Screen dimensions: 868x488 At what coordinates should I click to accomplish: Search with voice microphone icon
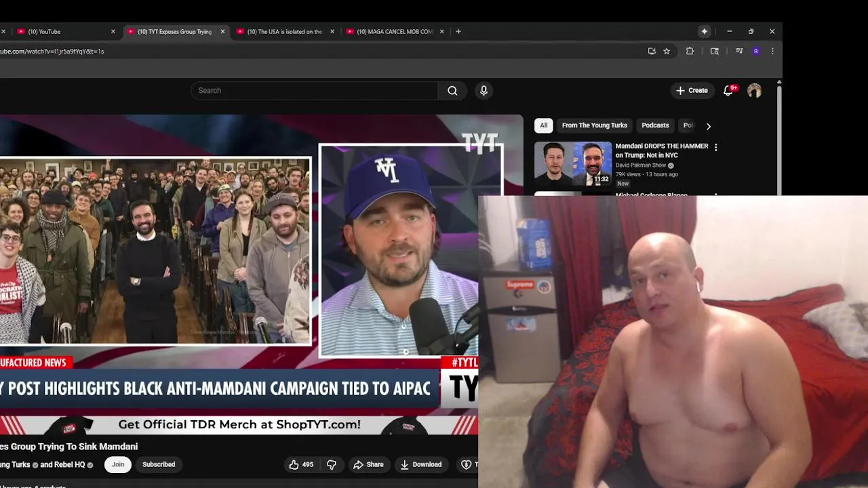point(484,91)
